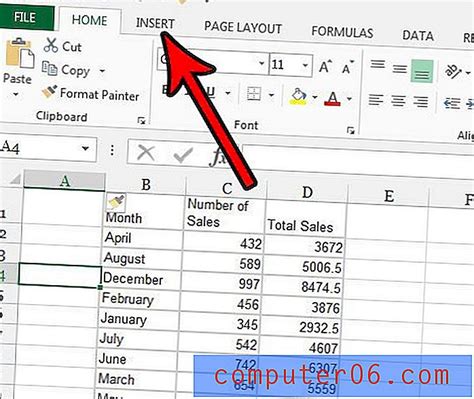Select the Format Painter brush
The image size is (474, 399).
click(x=50, y=92)
